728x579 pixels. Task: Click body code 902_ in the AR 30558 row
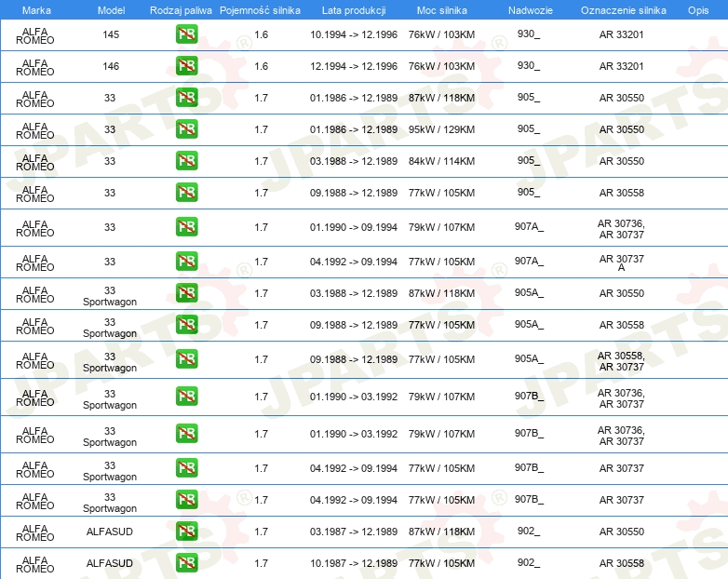pyautogui.click(x=529, y=562)
